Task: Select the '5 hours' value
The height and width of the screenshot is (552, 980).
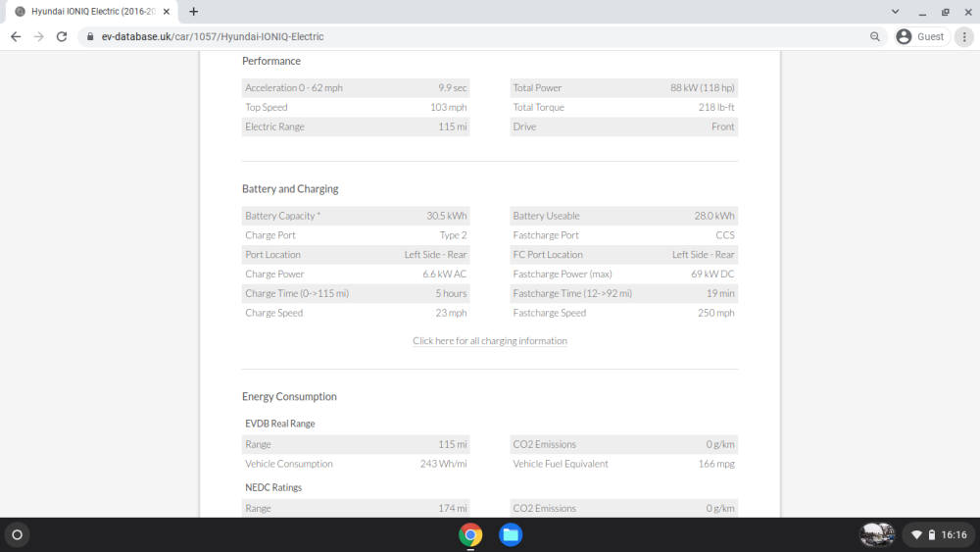Action: 451,293
